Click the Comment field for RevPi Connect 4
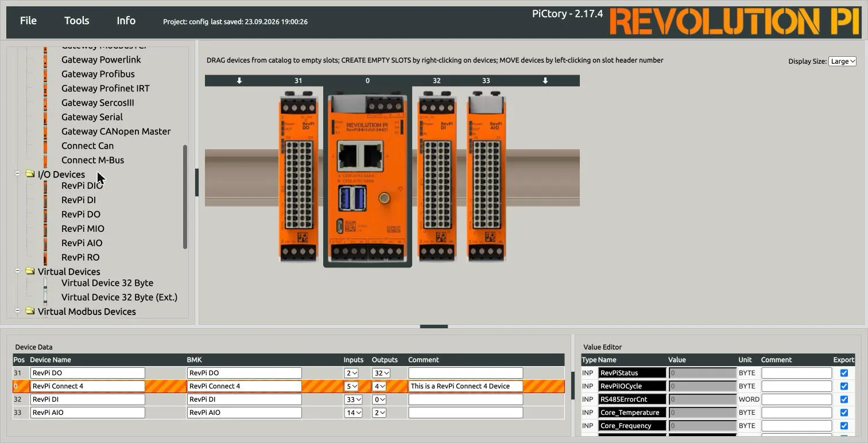The width and height of the screenshot is (868, 443). [x=466, y=386]
